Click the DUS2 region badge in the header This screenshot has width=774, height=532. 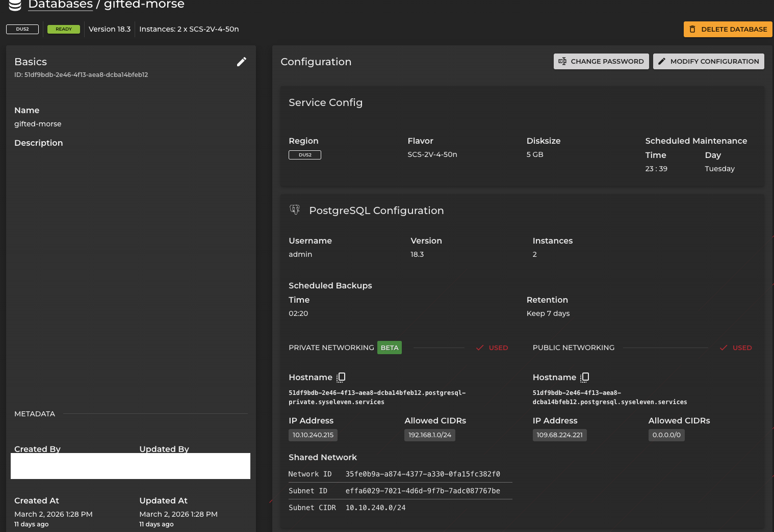tap(22, 29)
